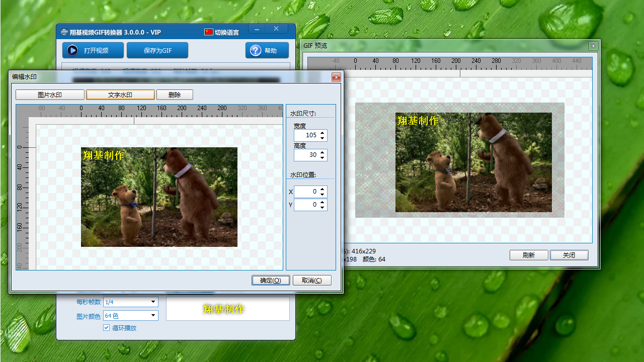Click the 帮助 question mark icon
644x362 pixels.
pos(256,50)
